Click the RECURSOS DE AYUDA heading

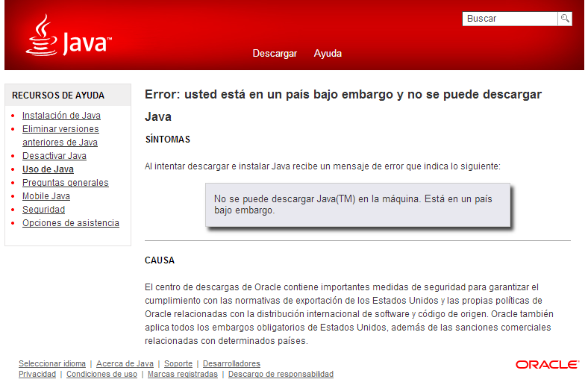[58, 96]
